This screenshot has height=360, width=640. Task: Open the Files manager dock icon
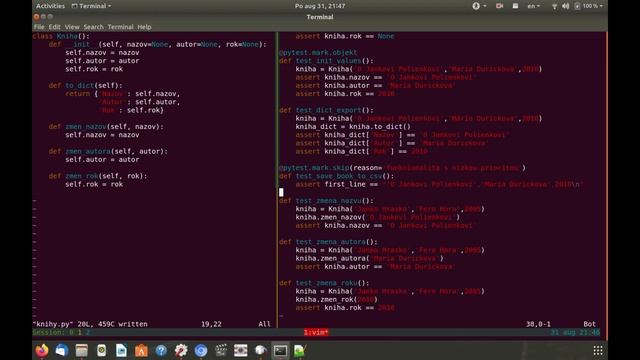pyautogui.click(x=82, y=350)
